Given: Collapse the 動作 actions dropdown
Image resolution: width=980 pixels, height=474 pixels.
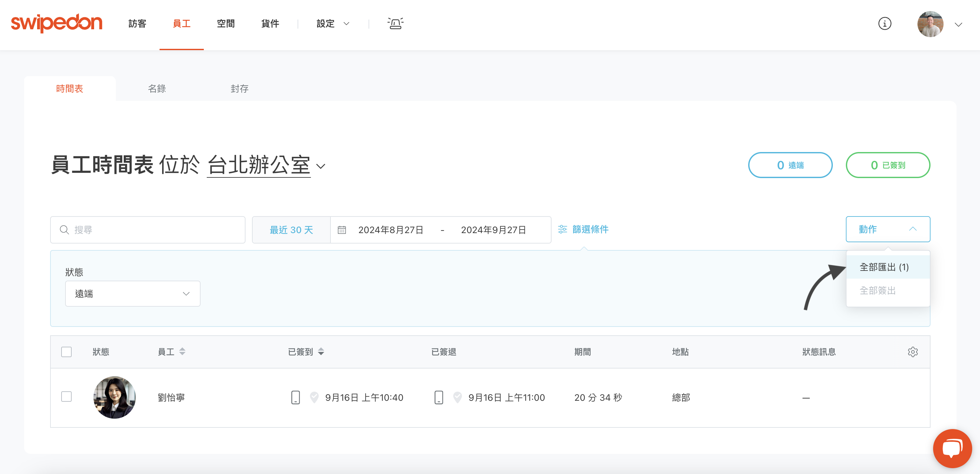Looking at the screenshot, I should click(888, 229).
